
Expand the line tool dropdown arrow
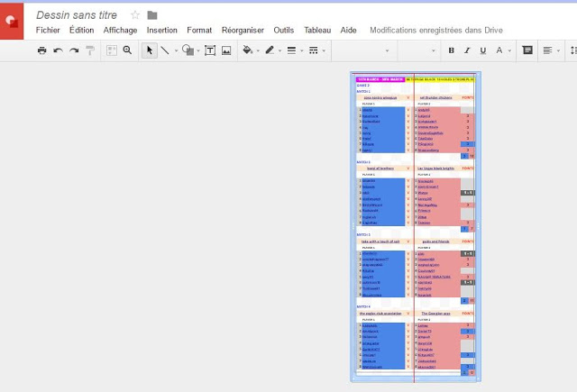click(x=176, y=50)
